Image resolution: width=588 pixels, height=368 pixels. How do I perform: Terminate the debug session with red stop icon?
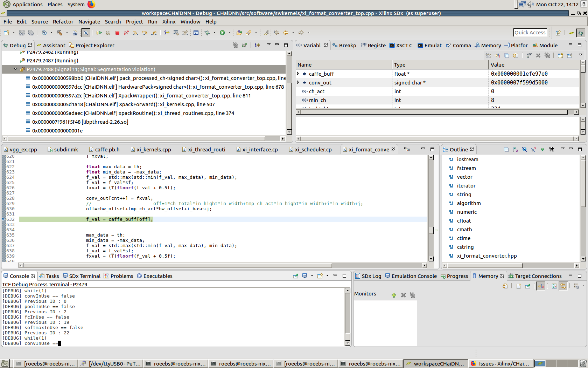pos(117,33)
